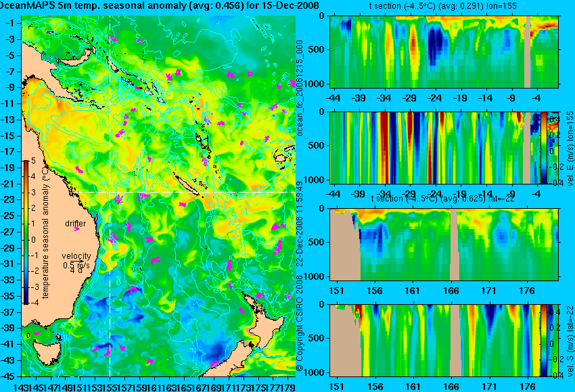This screenshot has height=392, width=575.
Task: Click the -1 latitude tick label at the map's top
Action: [x=11, y=23]
